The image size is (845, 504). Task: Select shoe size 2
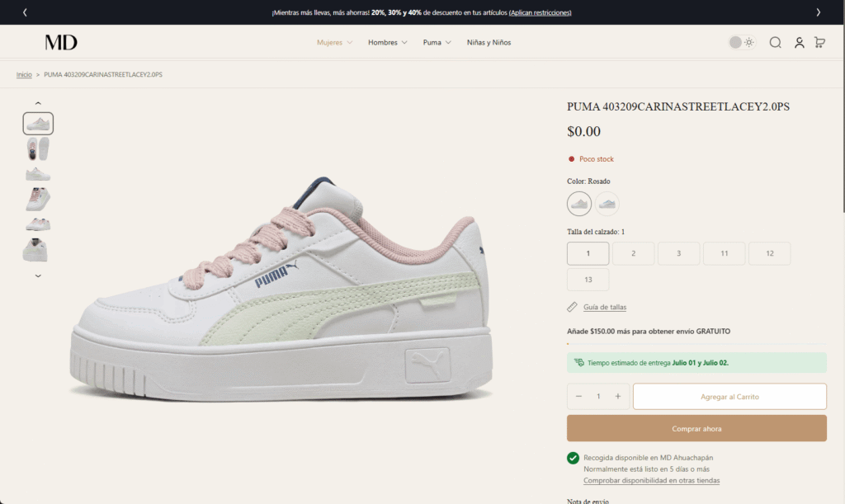(x=633, y=253)
